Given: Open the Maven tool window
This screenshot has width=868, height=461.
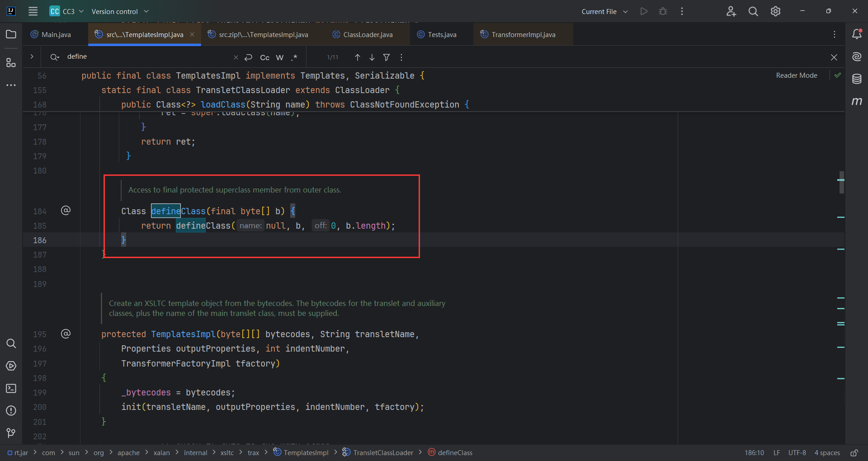Looking at the screenshot, I should pyautogui.click(x=857, y=101).
